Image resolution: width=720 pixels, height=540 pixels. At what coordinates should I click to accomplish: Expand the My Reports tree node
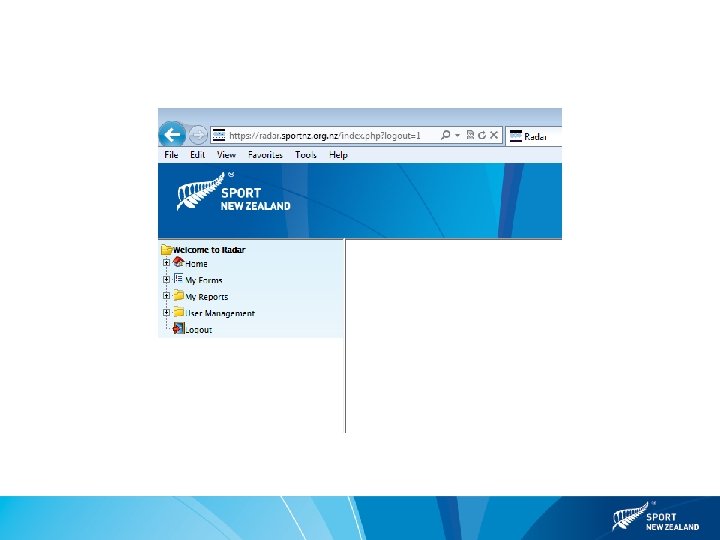166,296
